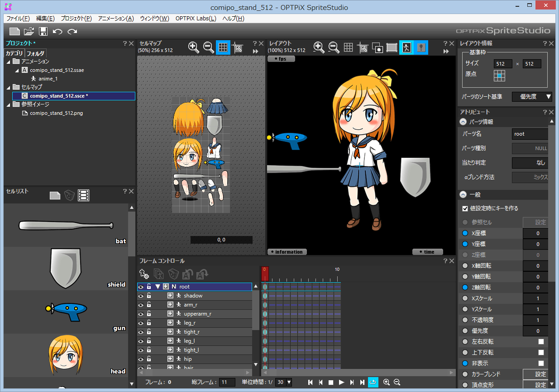Screen dimensions: 559x392
Task: Toggle the lock on the leg_r part
Action: [x=149, y=323]
